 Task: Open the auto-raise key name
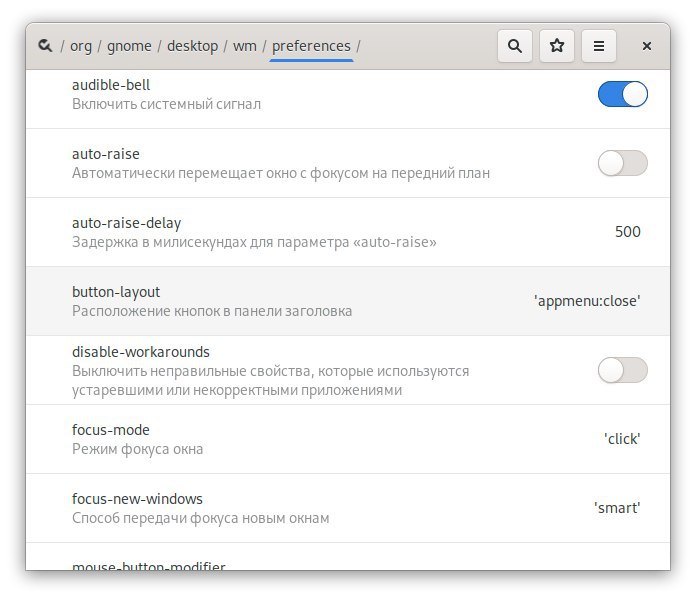tap(106, 154)
